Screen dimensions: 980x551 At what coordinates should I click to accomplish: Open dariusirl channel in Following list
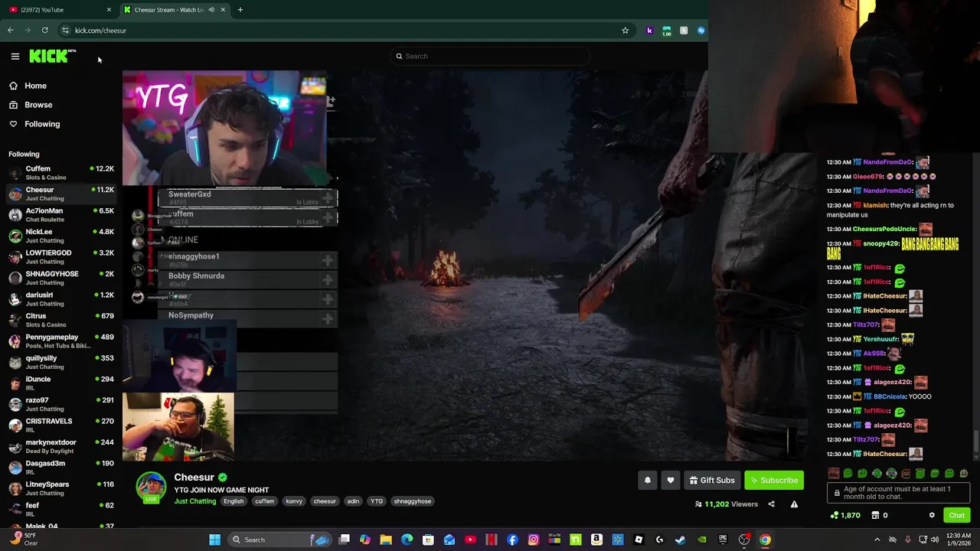[61, 299]
